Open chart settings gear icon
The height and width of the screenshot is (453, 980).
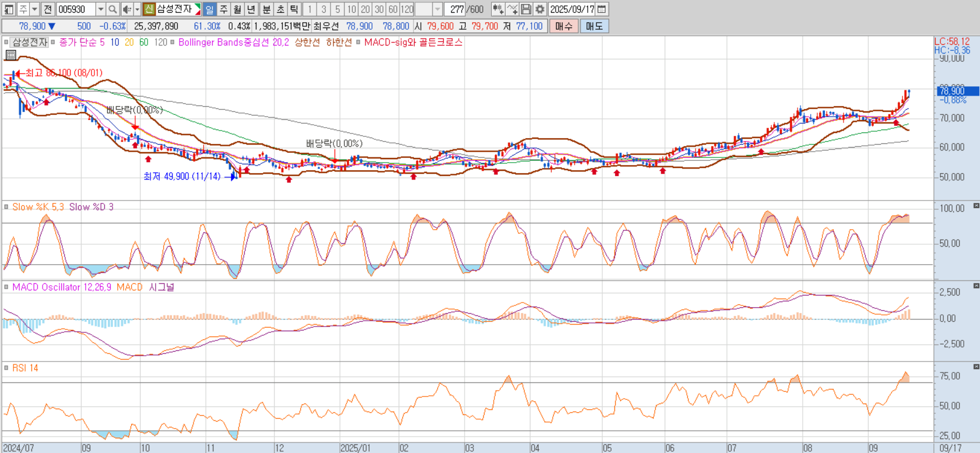540,9
